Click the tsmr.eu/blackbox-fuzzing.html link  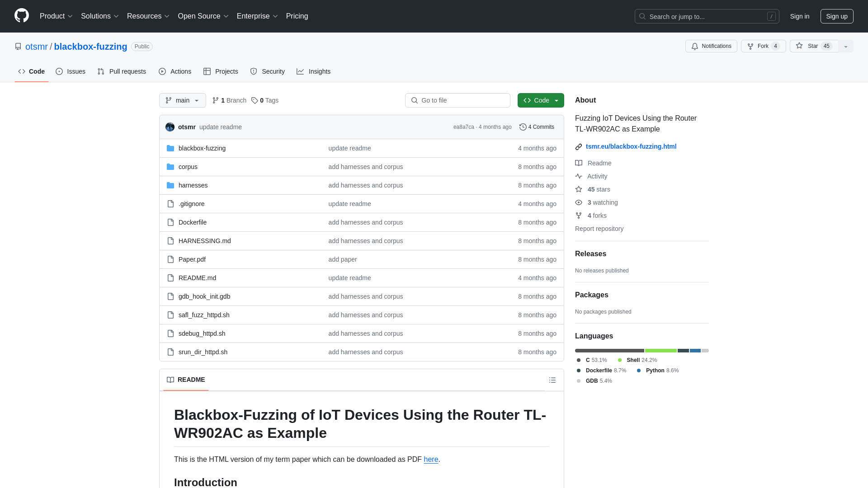[631, 146]
